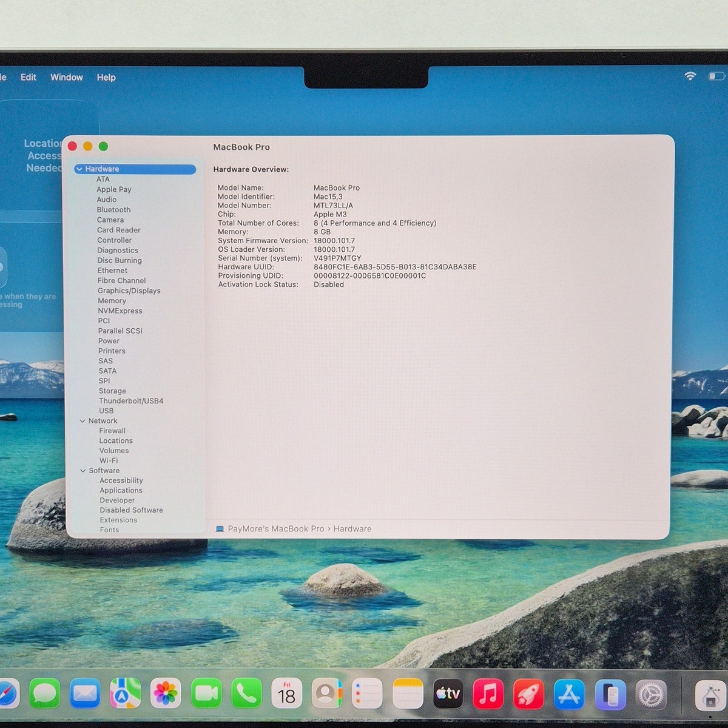728x728 pixels.
Task: Select Apple Pay in the sidebar
Action: [114, 189]
